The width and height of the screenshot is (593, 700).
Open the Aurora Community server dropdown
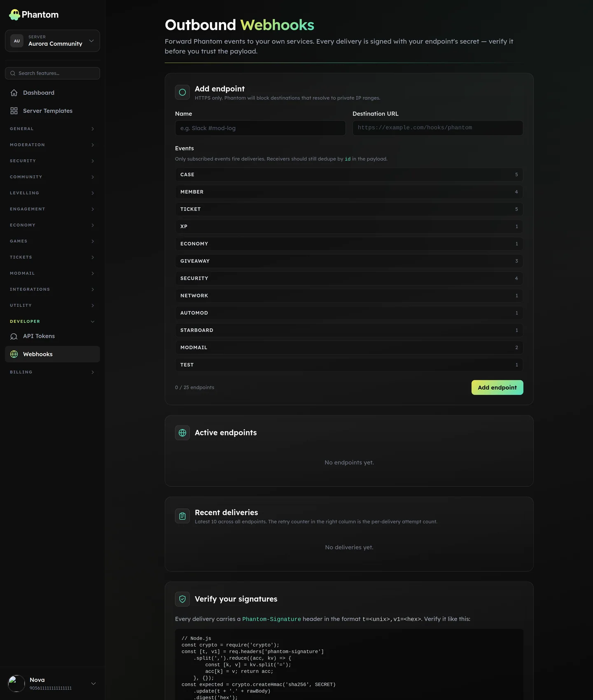(x=52, y=41)
